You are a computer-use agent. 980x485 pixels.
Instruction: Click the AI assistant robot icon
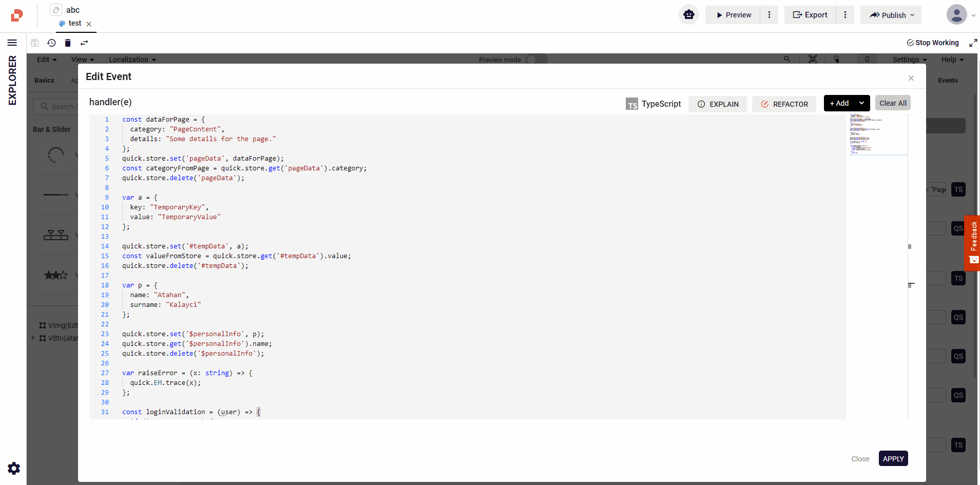(688, 15)
